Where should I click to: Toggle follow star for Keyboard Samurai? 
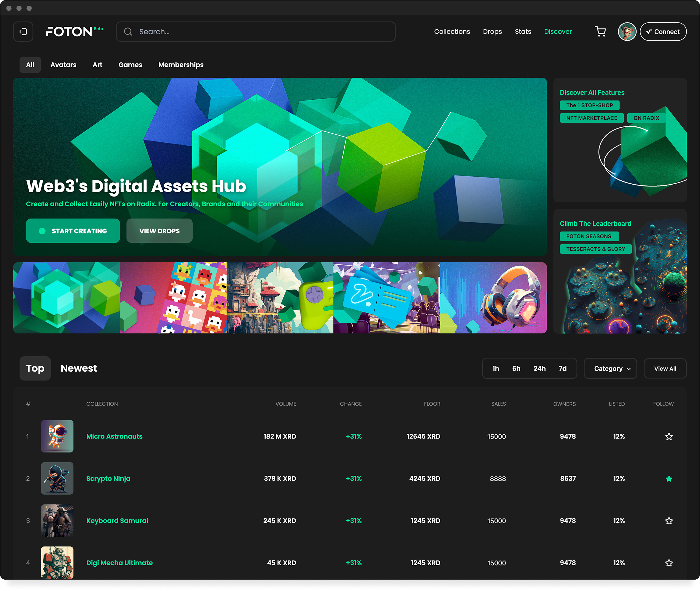click(668, 521)
